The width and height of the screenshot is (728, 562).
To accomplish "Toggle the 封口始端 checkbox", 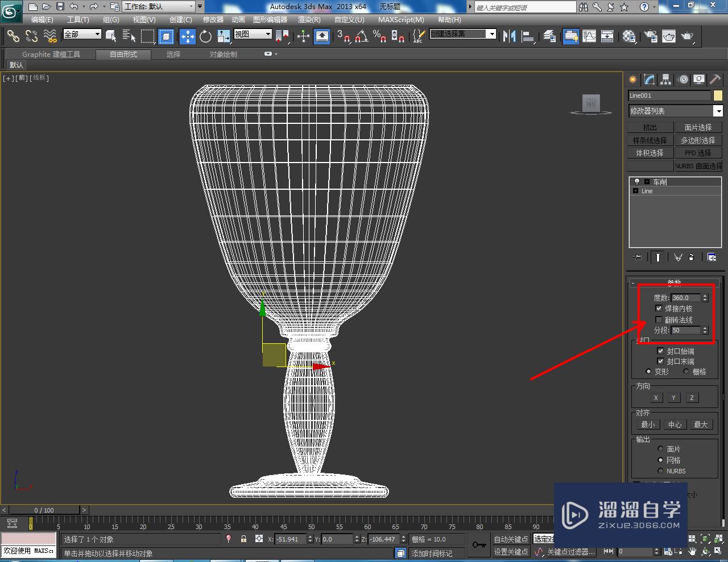I will coord(660,351).
